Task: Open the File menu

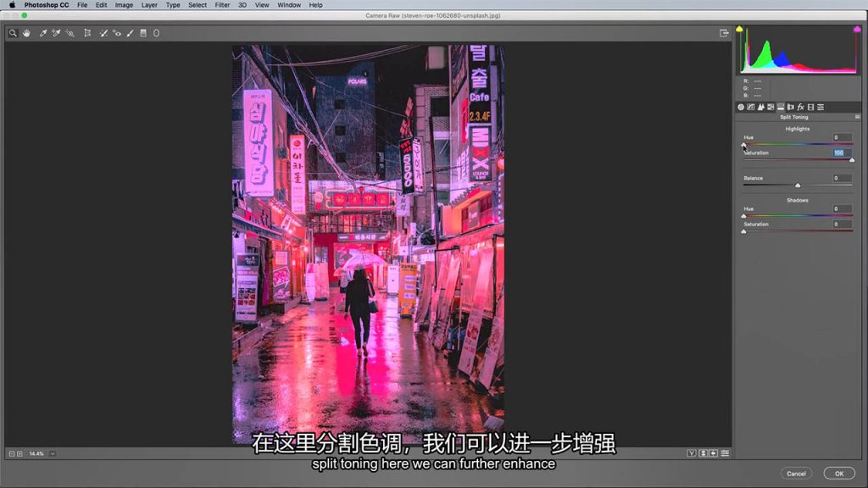Action: click(x=82, y=5)
